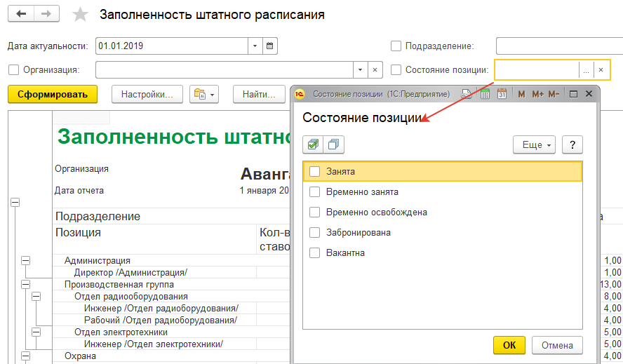Collapse the Производственная группа node
Screen dimensions: 623x364
[25, 285]
